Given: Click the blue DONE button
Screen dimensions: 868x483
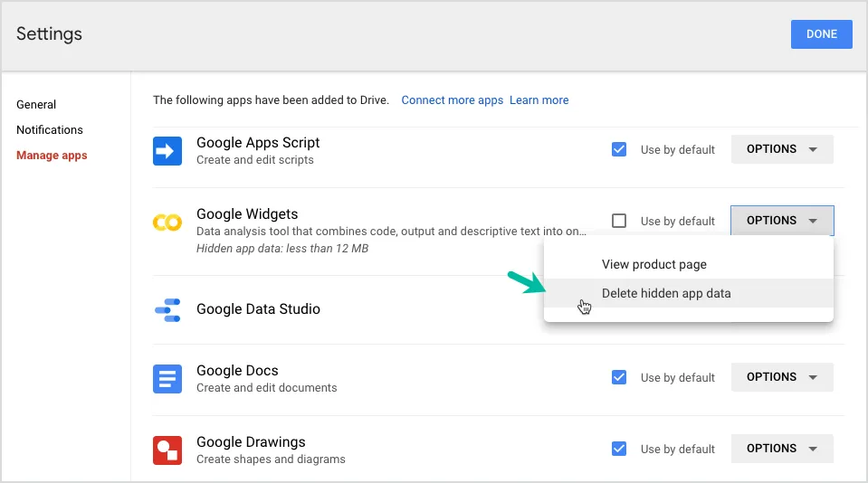Looking at the screenshot, I should [821, 34].
